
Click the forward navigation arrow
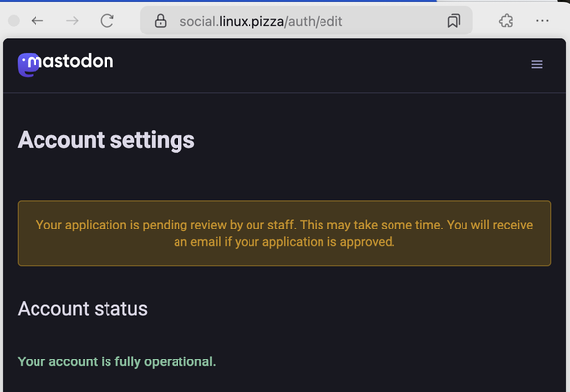(x=72, y=21)
